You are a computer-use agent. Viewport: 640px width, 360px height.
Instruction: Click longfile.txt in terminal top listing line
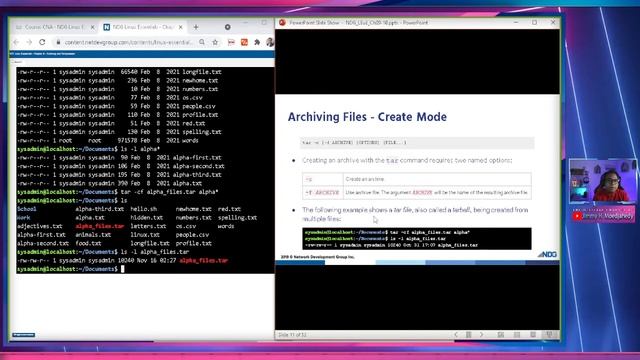[x=202, y=72]
